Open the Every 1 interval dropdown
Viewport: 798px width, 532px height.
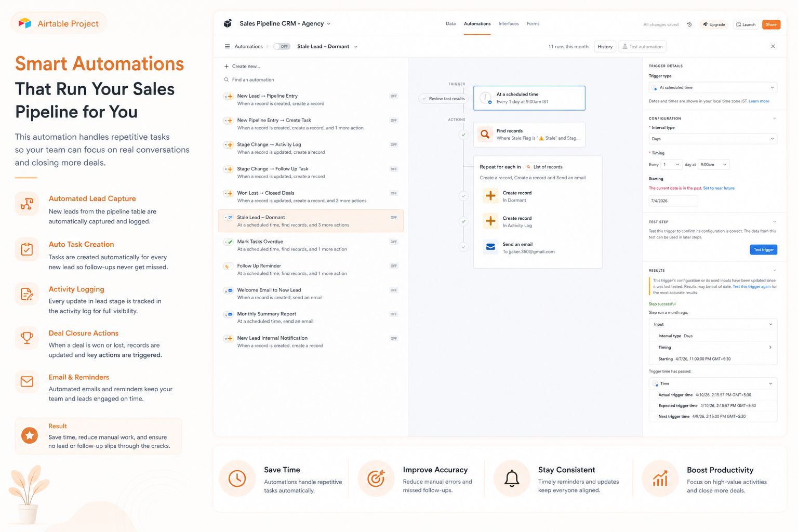(x=671, y=165)
